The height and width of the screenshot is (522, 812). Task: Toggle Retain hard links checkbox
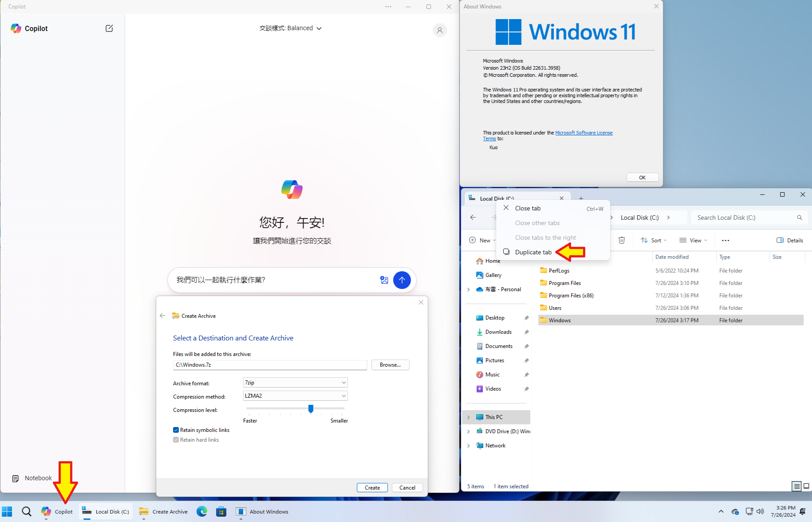(x=176, y=439)
